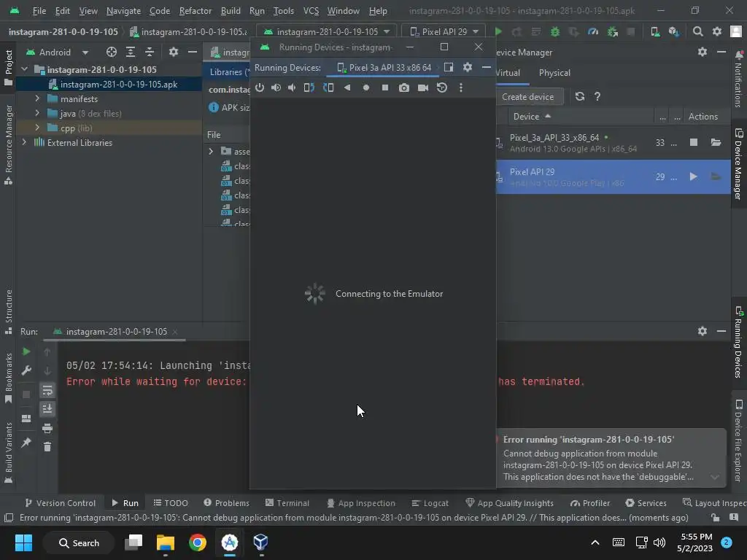
Task: Start emulator screen recording
Action: pyautogui.click(x=422, y=87)
